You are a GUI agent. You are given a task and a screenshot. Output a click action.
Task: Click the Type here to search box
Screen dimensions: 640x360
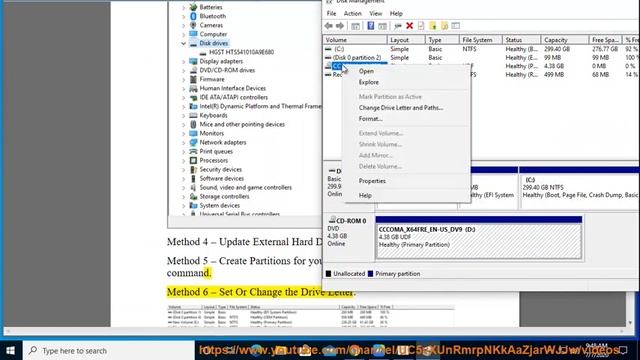click(109, 351)
